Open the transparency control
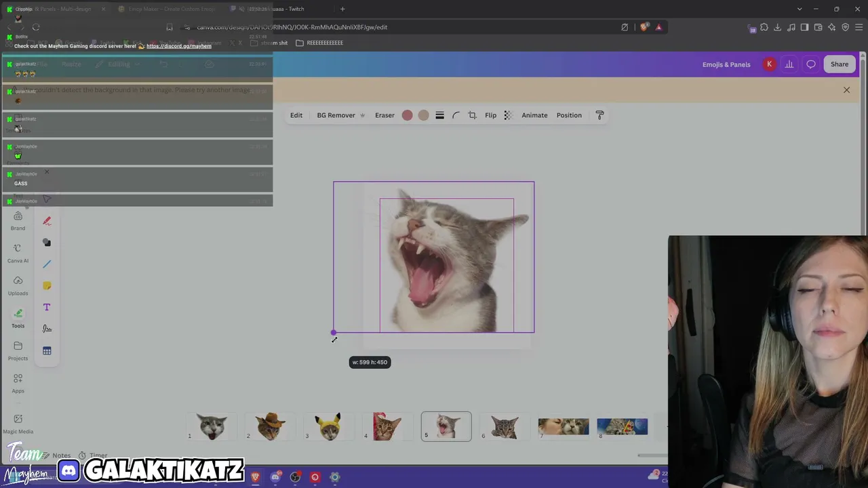This screenshot has height=488, width=868. coord(508,115)
